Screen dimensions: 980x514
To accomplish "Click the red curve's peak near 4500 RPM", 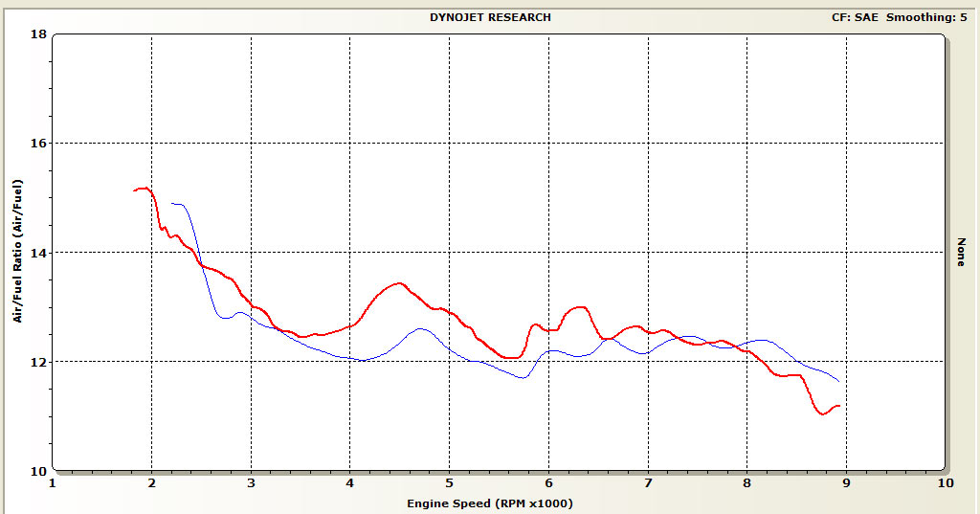I will coord(398,283).
